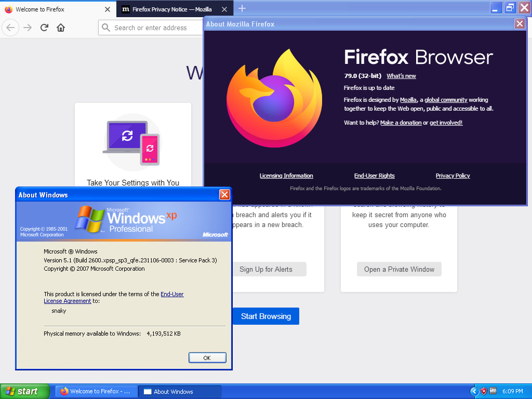The width and height of the screenshot is (532, 399).
Task: Open the Windows start menu
Action: (x=25, y=391)
